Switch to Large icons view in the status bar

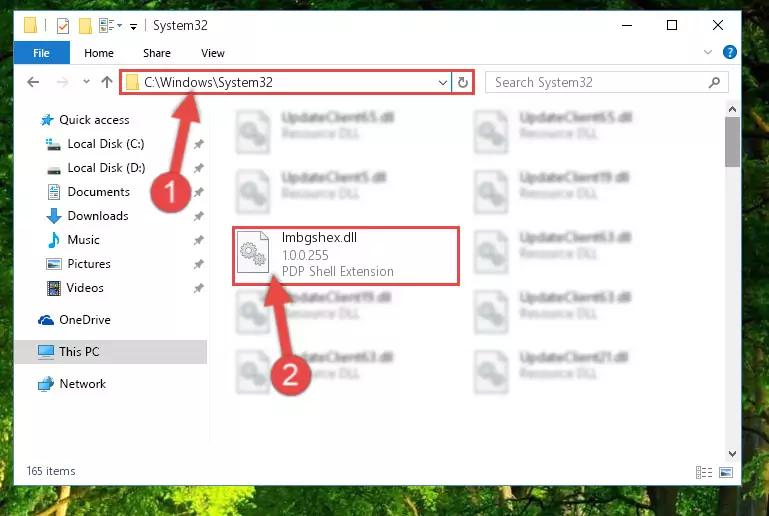pos(726,472)
